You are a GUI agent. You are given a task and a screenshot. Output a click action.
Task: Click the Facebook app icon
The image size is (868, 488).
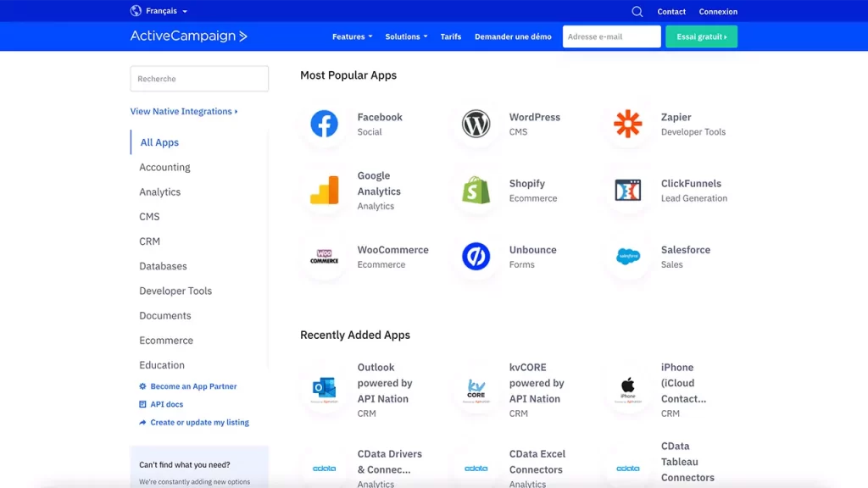[x=325, y=124]
